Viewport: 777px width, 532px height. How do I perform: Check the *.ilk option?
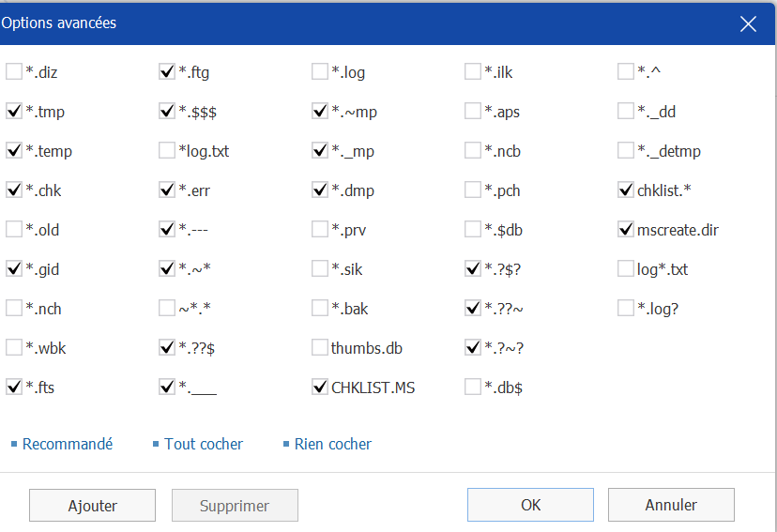[x=473, y=71]
